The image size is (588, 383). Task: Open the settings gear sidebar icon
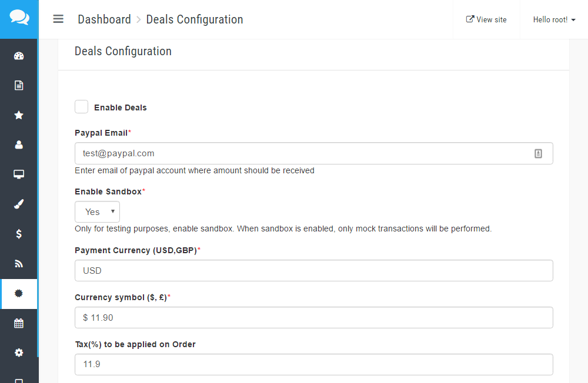[19, 352]
